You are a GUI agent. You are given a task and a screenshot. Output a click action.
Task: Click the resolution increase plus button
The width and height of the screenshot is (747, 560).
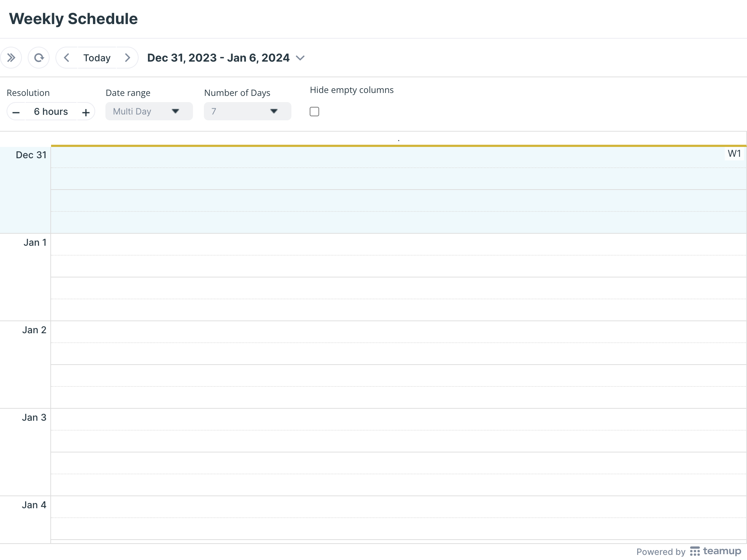pyautogui.click(x=85, y=112)
